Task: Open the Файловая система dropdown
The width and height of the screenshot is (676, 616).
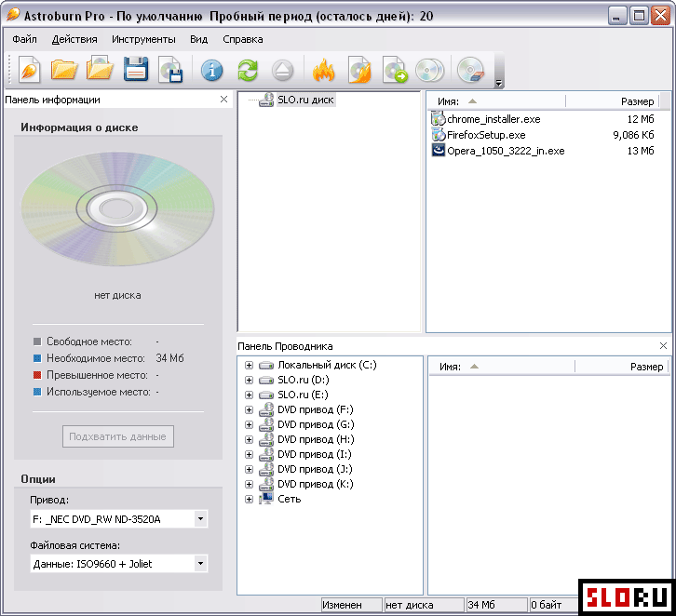Action: 200,564
